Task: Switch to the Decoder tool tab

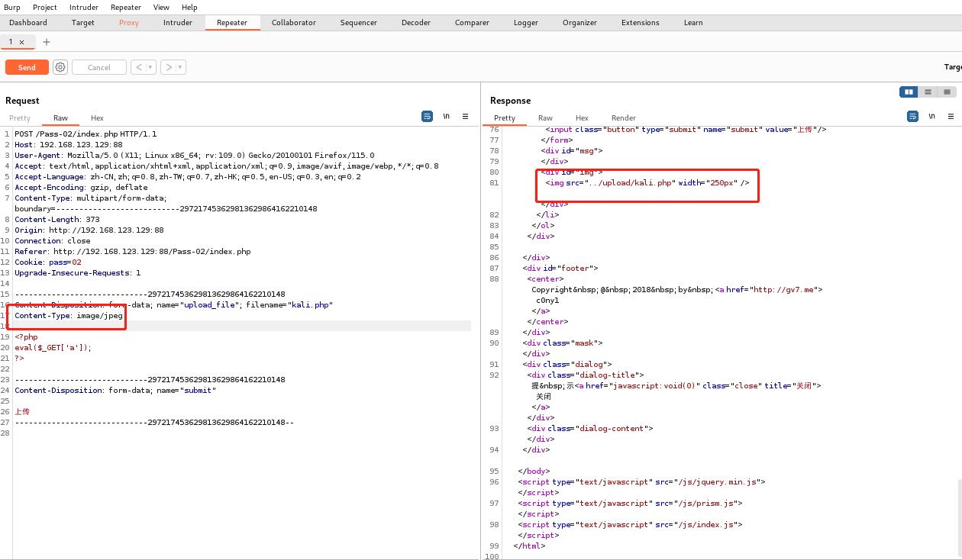Action: click(x=416, y=22)
